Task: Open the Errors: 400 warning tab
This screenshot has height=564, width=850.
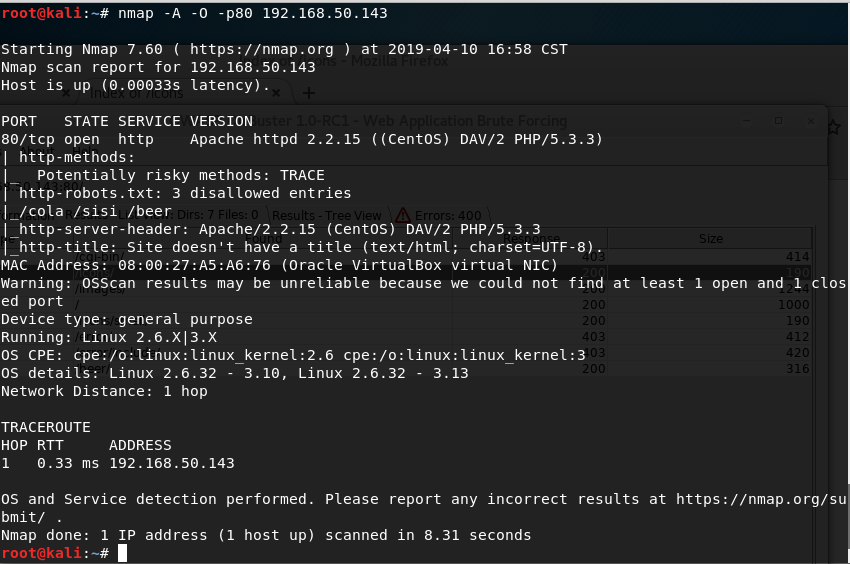Action: (x=439, y=215)
